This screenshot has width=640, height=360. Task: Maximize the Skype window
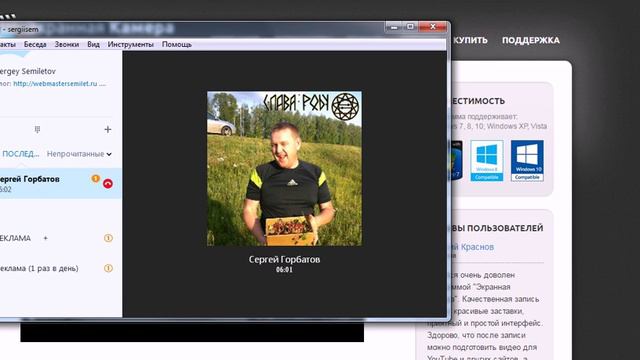click(410, 27)
